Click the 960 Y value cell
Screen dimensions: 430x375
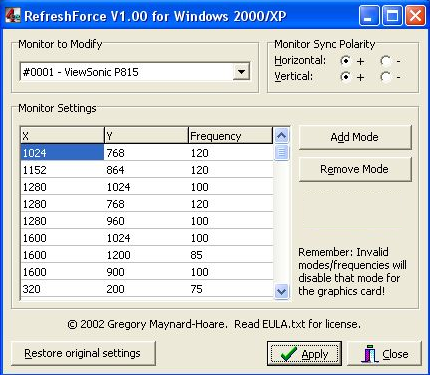click(x=146, y=221)
